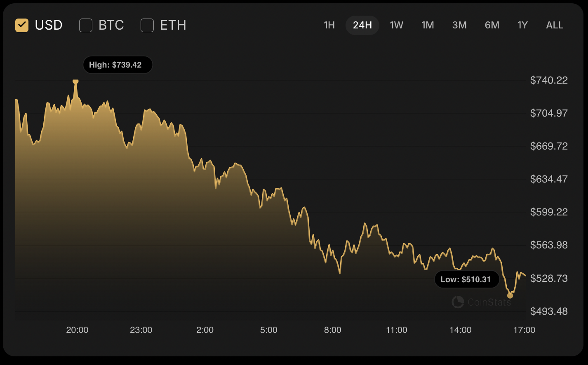Select the ALL time range

(555, 25)
